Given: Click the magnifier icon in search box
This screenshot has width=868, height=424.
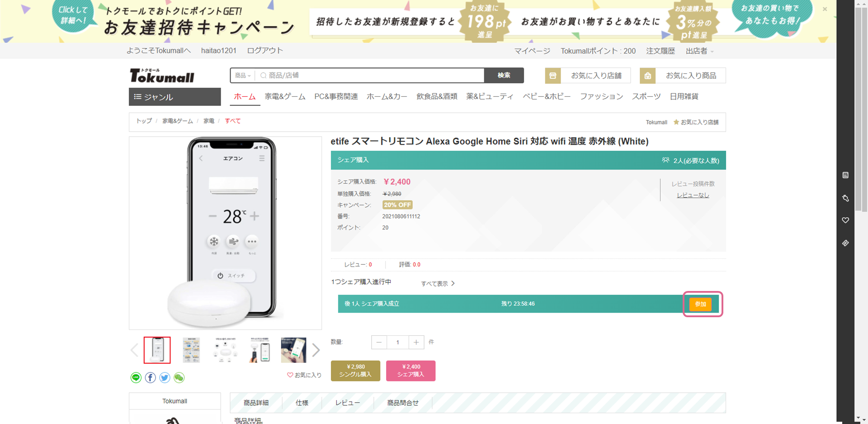Looking at the screenshot, I should point(263,76).
